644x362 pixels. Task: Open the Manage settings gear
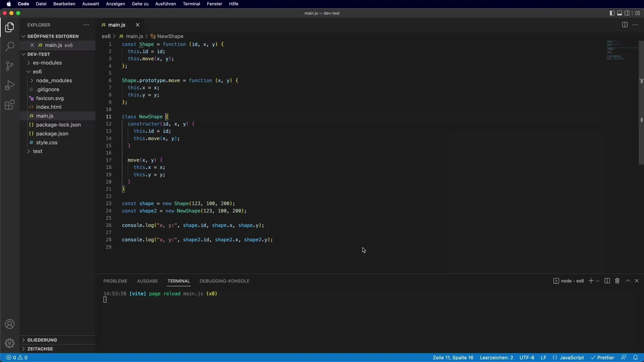pyautogui.click(x=10, y=343)
